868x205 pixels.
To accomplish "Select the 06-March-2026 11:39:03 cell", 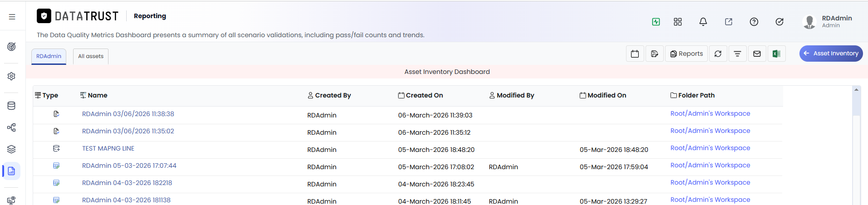I will click(x=435, y=115).
